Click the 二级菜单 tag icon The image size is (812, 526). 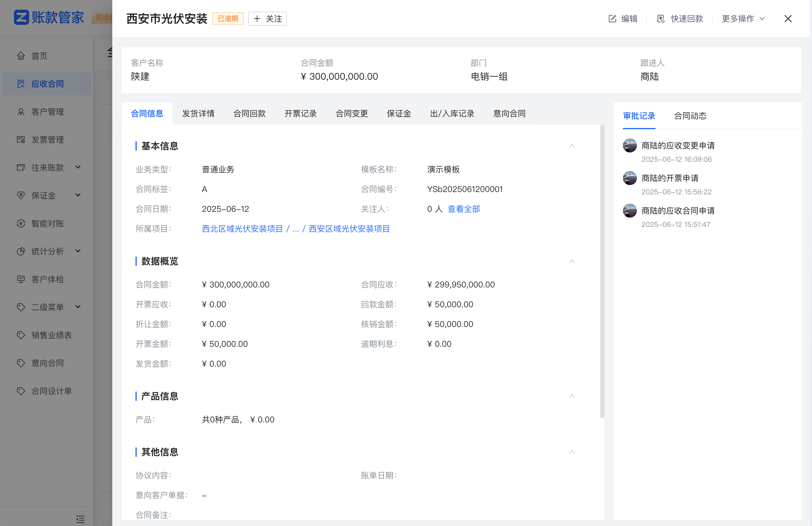click(x=21, y=307)
